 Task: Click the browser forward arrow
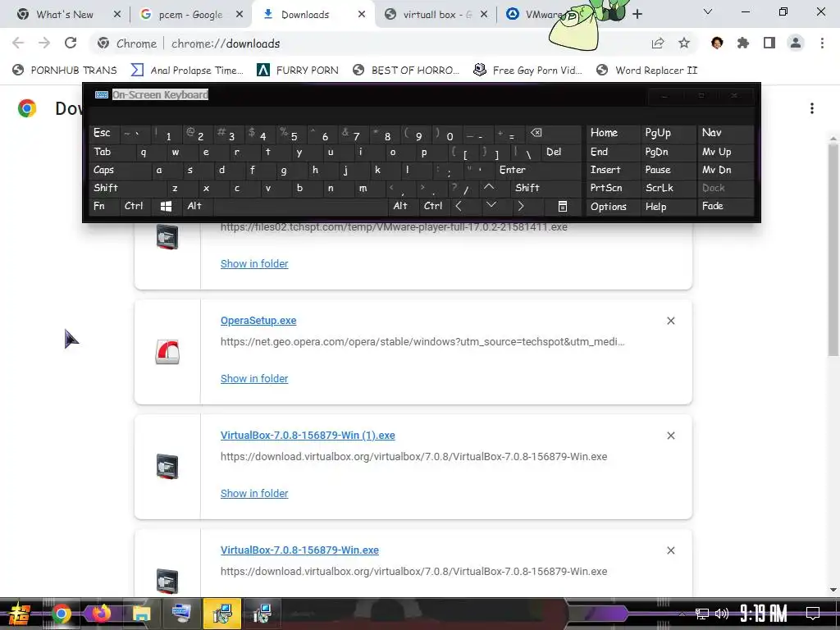click(x=44, y=43)
